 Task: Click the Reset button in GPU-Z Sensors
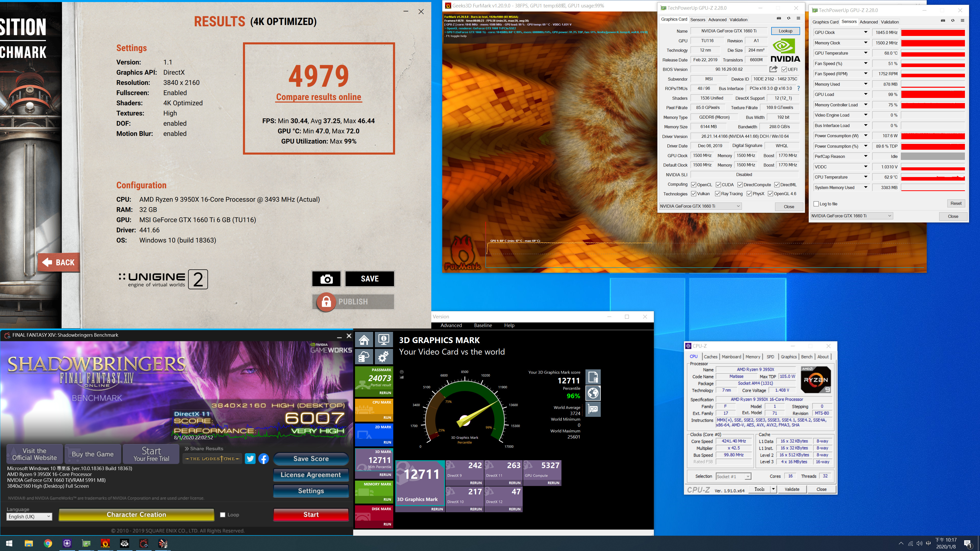[x=956, y=204]
